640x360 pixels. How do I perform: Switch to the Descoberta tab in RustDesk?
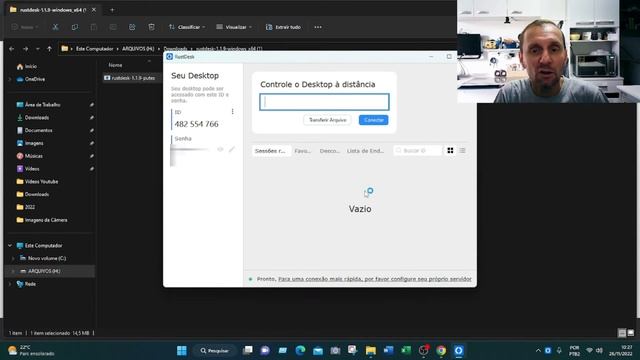329,151
